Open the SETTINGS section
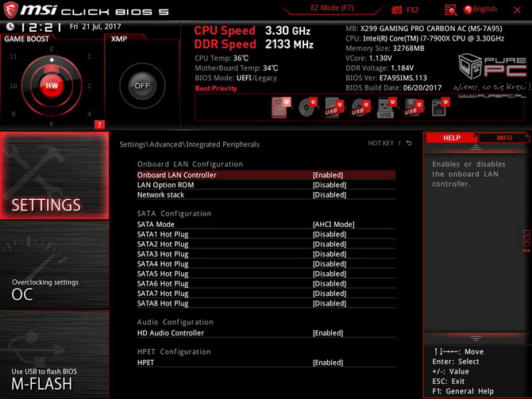This screenshot has height=399, width=532. tap(55, 175)
